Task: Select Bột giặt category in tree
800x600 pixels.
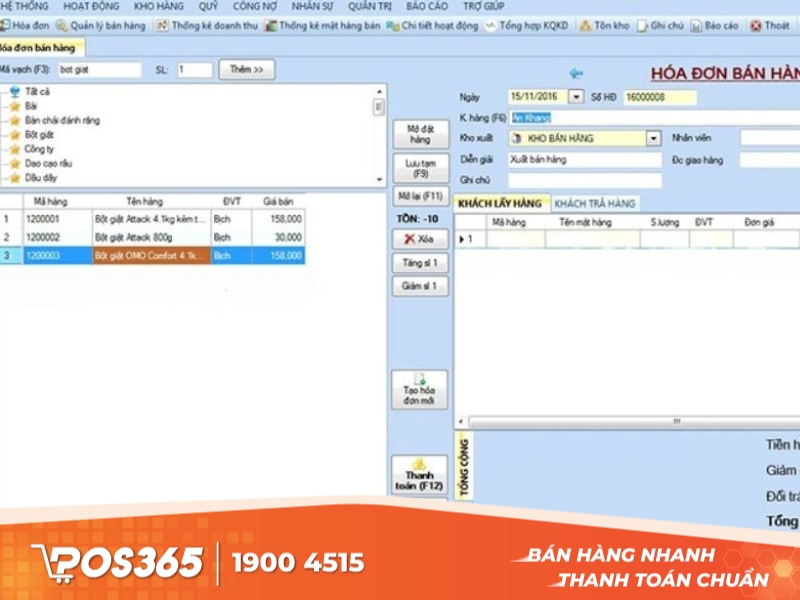Action: tap(40, 134)
